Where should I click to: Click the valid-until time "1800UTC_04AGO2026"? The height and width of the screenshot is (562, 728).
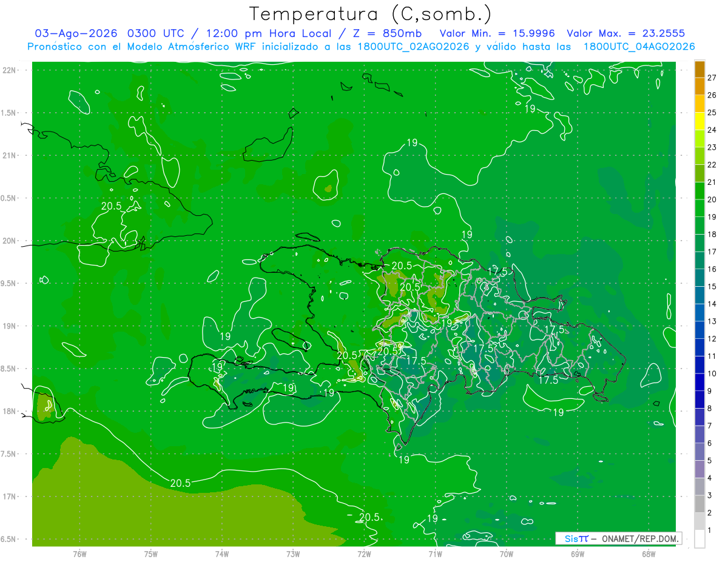click(639, 47)
